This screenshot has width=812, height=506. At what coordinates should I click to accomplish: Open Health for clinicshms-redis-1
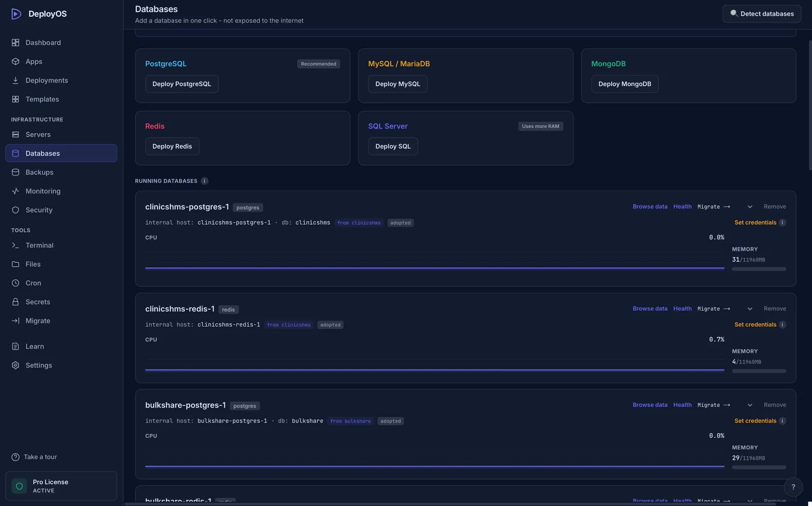tap(682, 309)
